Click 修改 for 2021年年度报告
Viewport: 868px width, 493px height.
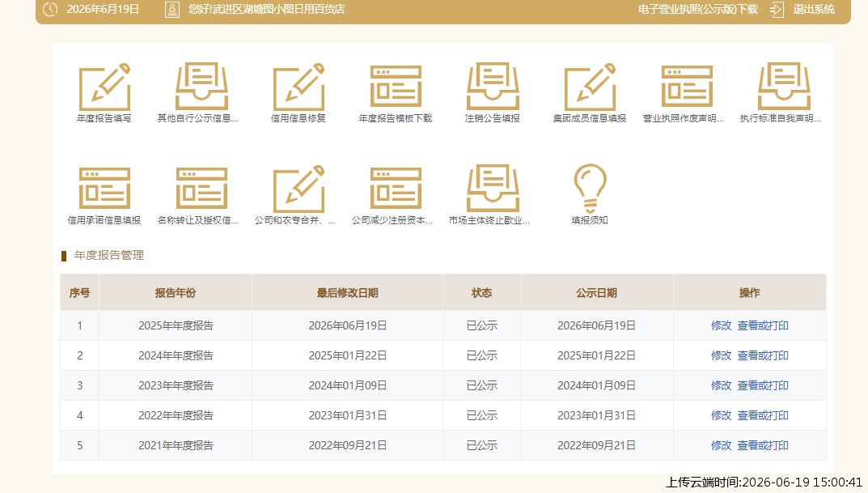(722, 445)
